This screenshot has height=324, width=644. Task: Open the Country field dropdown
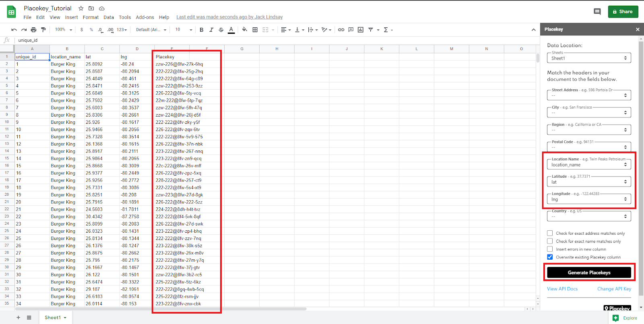[589, 216]
